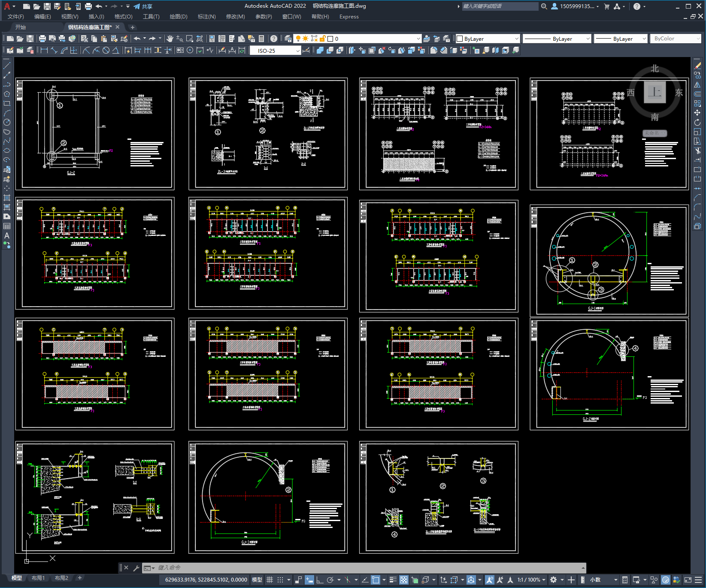Add a new layout with the plus button
This screenshot has width=706, height=588.
79,578
